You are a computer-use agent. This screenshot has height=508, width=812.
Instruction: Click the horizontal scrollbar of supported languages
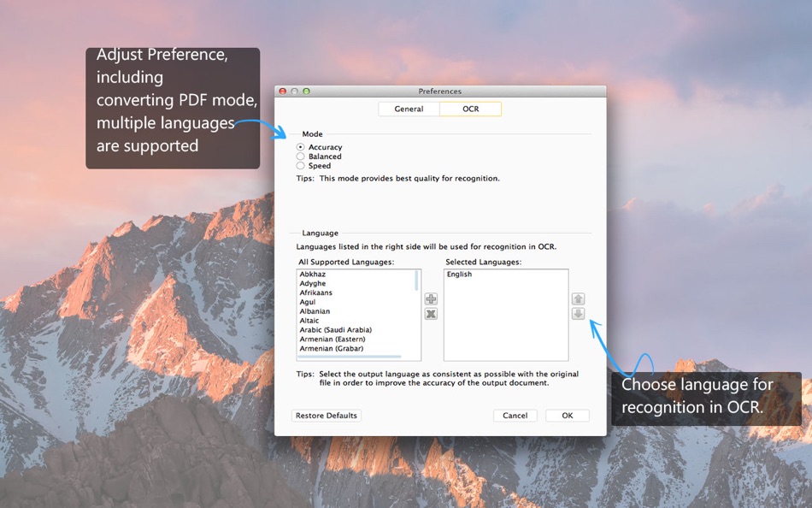click(x=350, y=357)
